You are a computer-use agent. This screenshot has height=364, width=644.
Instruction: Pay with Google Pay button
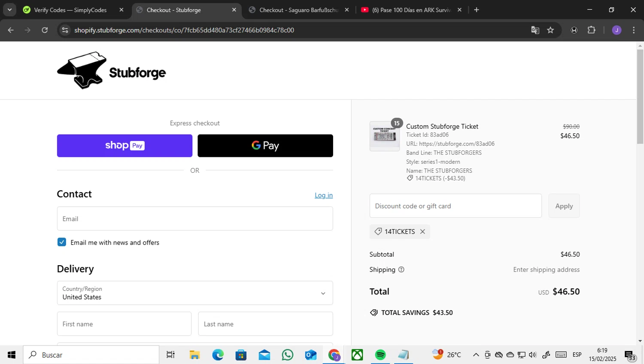tap(265, 146)
